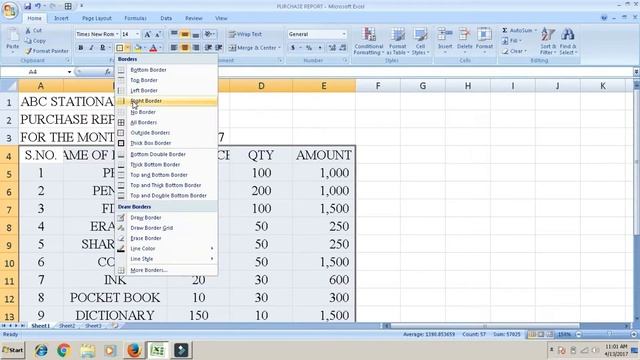Toggle Align Text Right
Viewport: 640px width, 360px height.
(196, 48)
